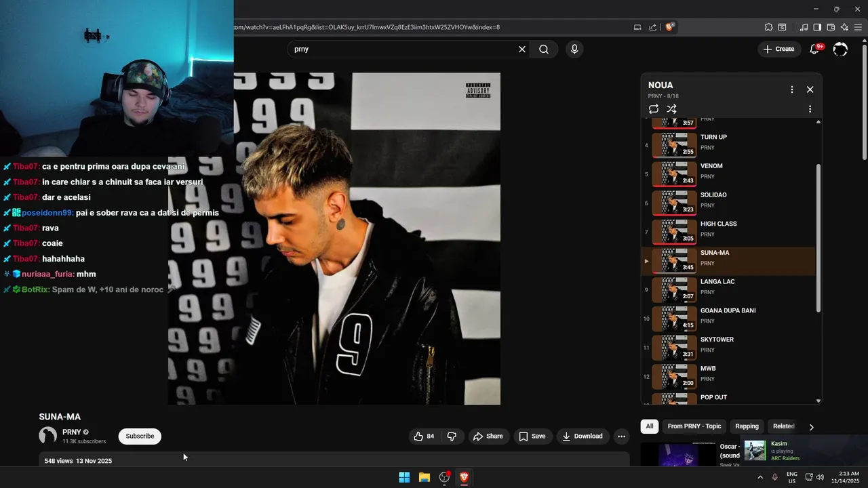Play GOANA DUPA BANI from the playlist
The height and width of the screenshot is (488, 868).
coord(728,318)
